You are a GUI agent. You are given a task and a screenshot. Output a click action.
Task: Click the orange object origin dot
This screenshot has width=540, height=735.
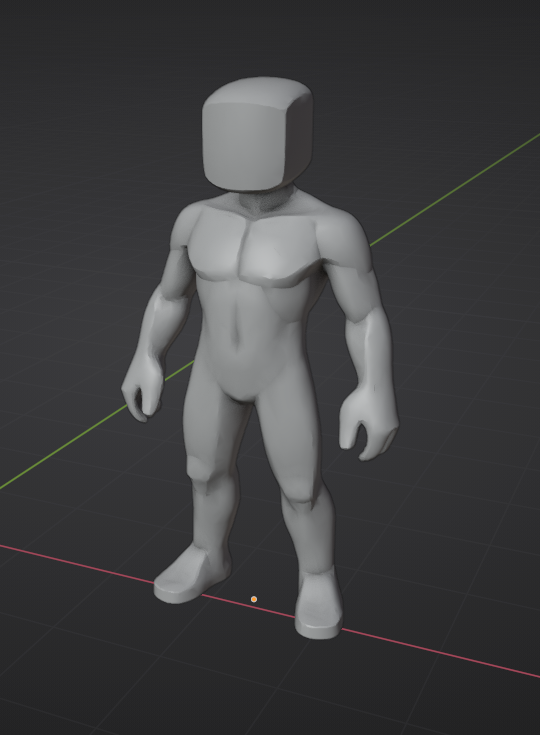(x=254, y=599)
